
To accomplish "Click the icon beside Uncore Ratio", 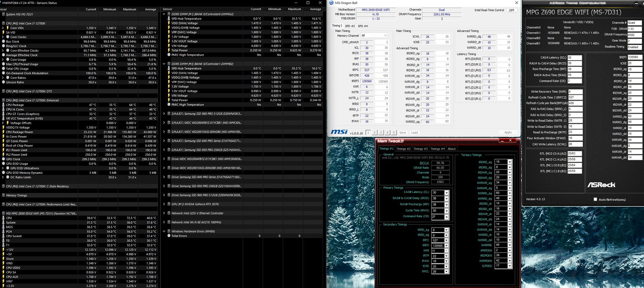I will (4, 82).
